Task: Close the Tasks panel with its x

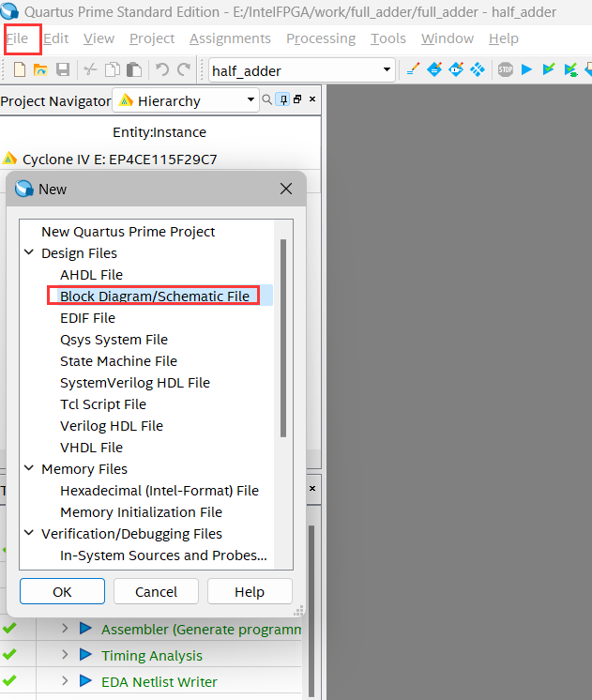Action: pyautogui.click(x=312, y=488)
